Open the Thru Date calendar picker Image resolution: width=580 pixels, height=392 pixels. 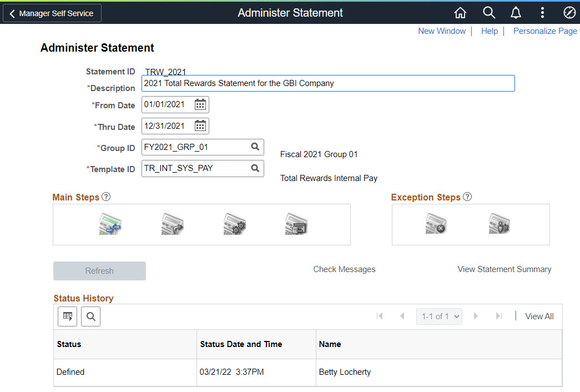200,126
